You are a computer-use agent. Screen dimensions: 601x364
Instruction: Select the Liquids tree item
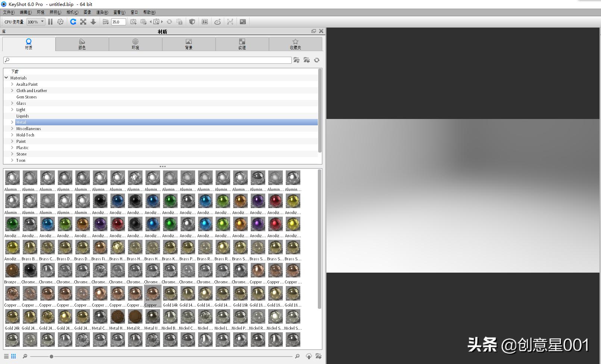23,116
